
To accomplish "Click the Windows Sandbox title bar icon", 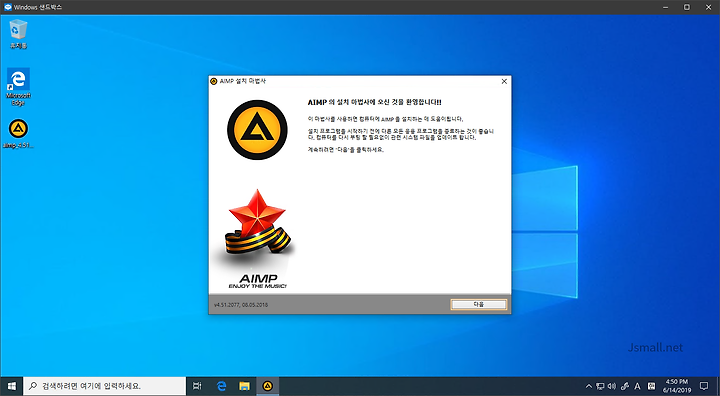I will click(7, 7).
